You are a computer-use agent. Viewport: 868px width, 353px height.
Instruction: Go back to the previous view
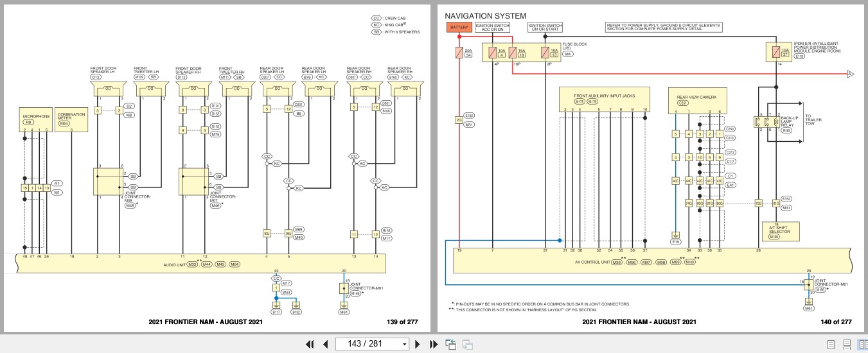[450, 345]
